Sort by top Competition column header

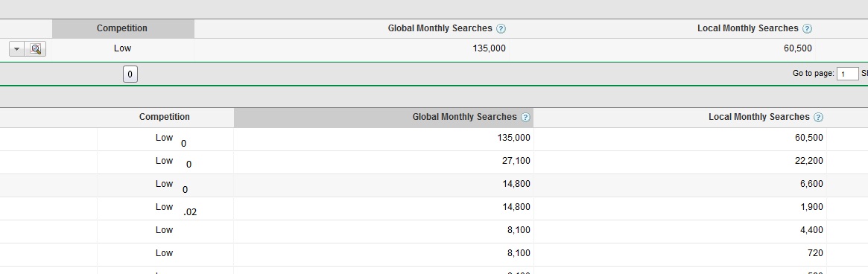pyautogui.click(x=124, y=29)
